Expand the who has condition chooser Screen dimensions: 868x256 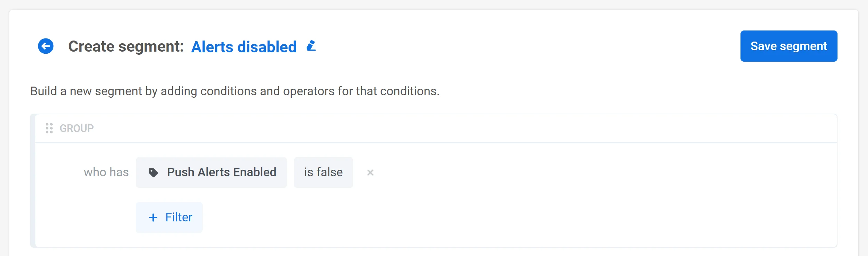pyautogui.click(x=106, y=172)
